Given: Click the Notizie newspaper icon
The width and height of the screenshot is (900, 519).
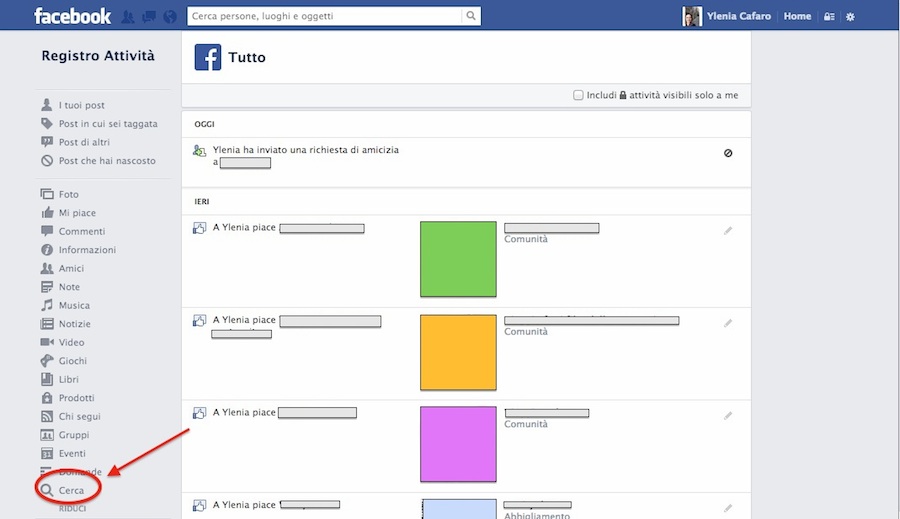Looking at the screenshot, I should point(47,324).
